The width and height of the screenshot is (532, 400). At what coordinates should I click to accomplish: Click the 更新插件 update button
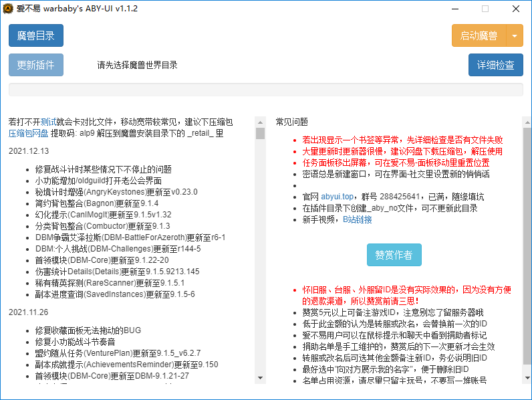[36, 65]
